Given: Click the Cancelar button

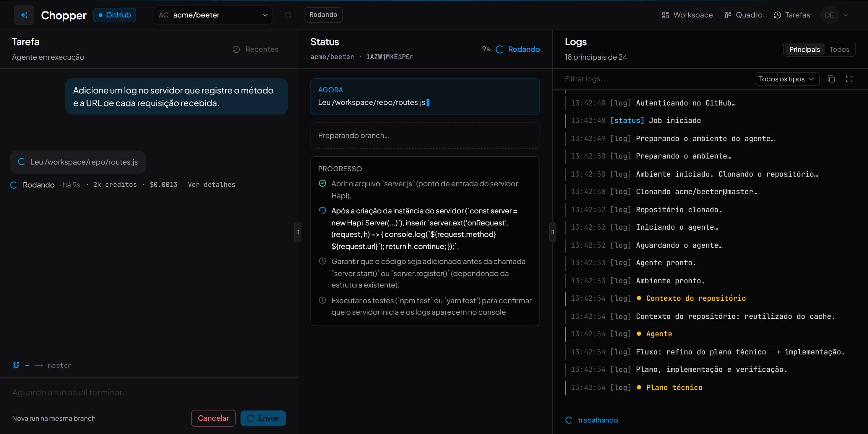Looking at the screenshot, I should click(x=213, y=418).
